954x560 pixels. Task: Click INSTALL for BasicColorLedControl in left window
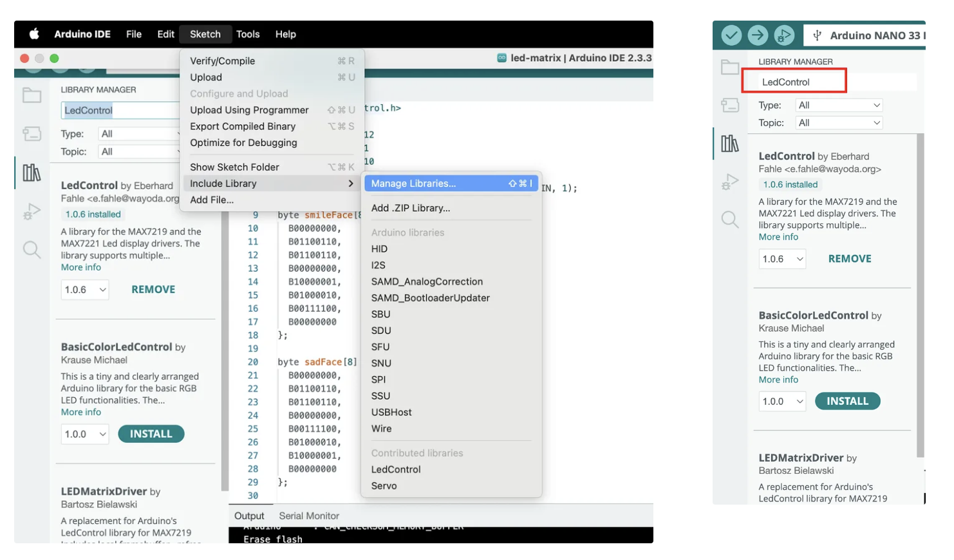[x=151, y=434]
